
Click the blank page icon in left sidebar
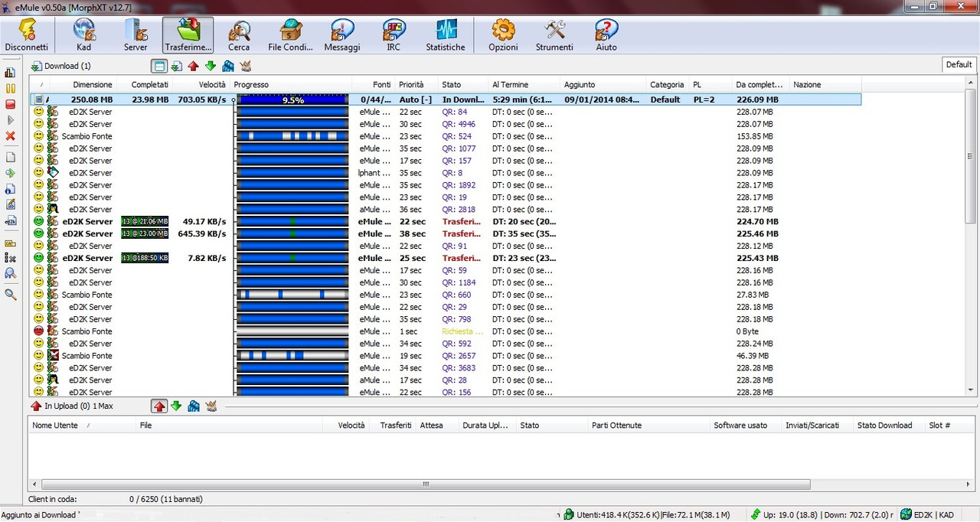point(11,157)
